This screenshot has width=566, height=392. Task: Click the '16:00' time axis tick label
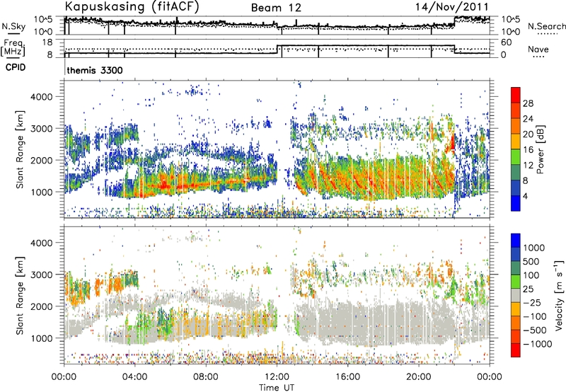[x=347, y=377]
